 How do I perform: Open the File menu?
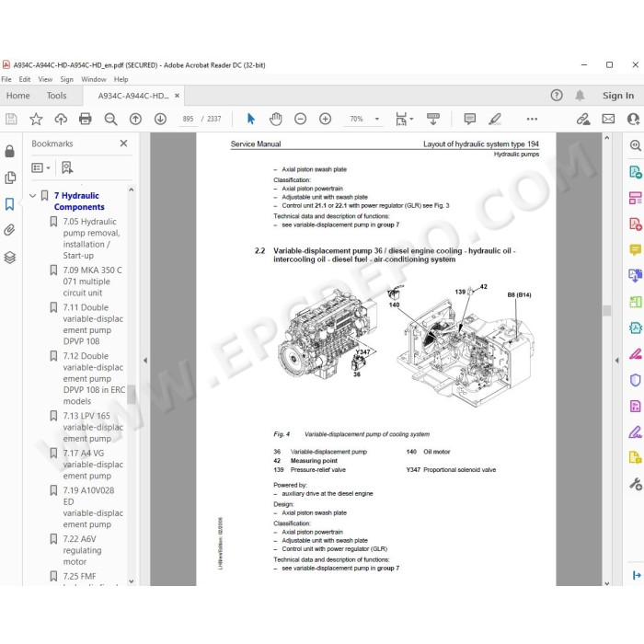pos(6,79)
